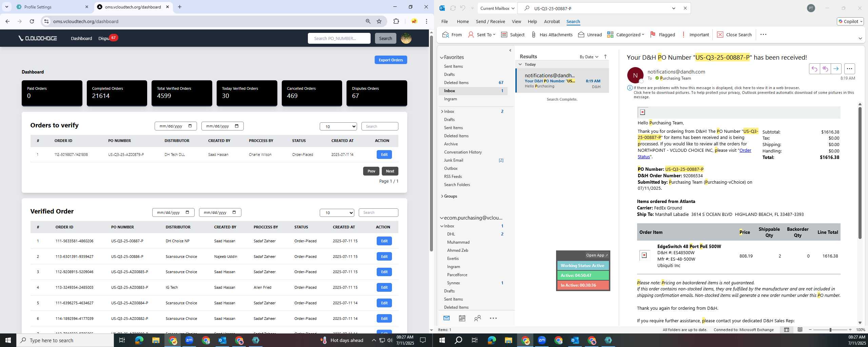Filter search by Subject
The width and height of the screenshot is (868, 347).
pos(513,35)
